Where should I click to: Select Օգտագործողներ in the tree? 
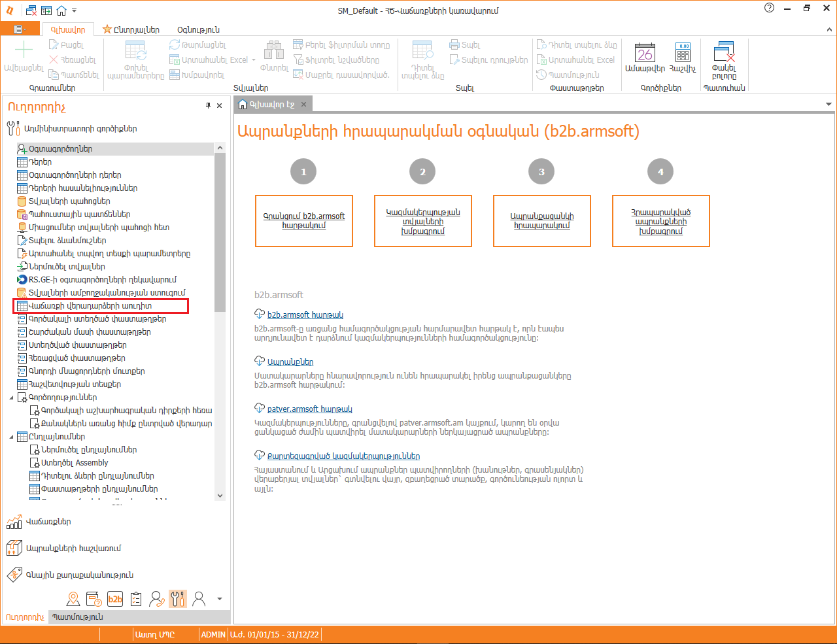click(x=115, y=149)
